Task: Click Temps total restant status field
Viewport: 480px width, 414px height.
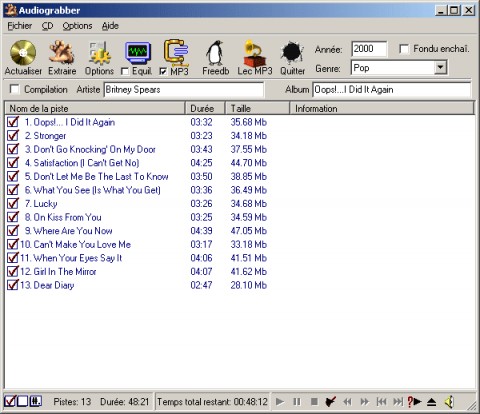Action: click(x=212, y=402)
